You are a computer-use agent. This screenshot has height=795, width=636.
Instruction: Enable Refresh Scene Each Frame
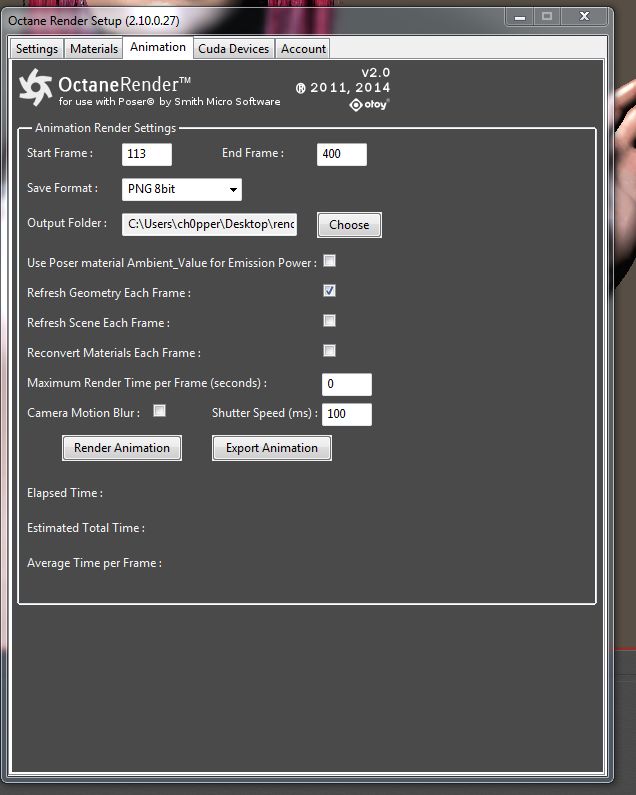(x=330, y=321)
